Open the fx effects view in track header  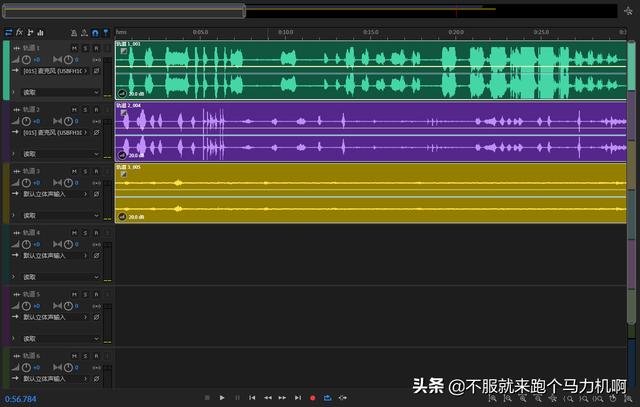(x=19, y=32)
